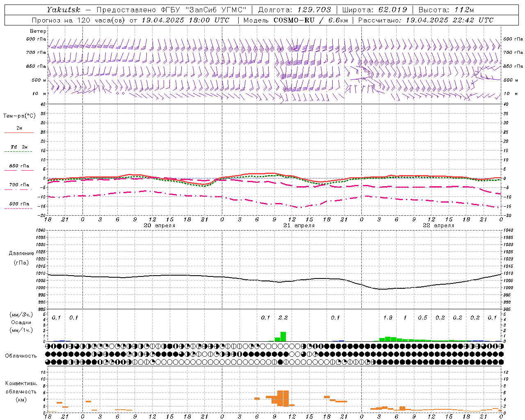The width and height of the screenshot is (525, 420).
Task: Click the 'Td 2м' dew point legend entry
Action: tap(19, 147)
